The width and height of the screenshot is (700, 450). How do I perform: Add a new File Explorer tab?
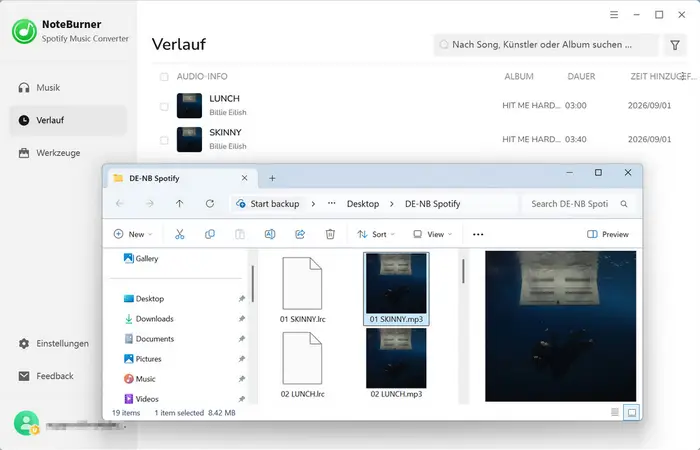click(x=272, y=178)
